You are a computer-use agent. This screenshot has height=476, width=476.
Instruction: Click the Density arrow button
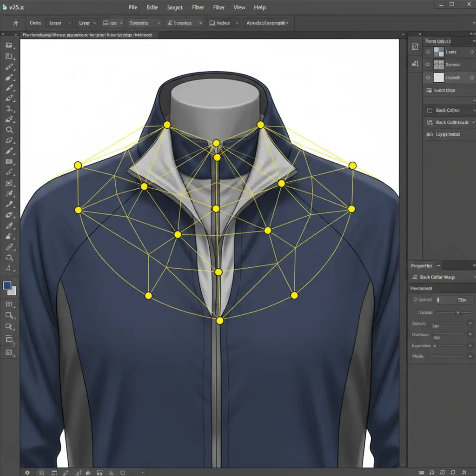(x=470, y=324)
